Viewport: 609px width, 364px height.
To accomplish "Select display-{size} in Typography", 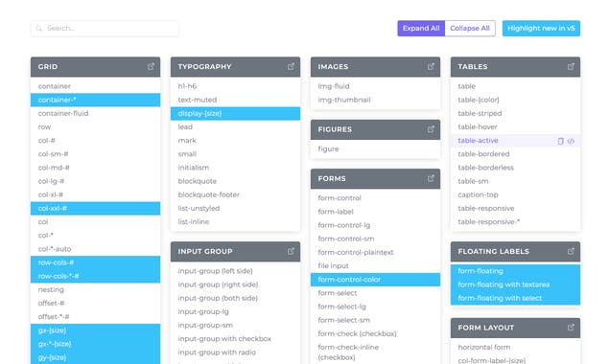I will point(235,113).
